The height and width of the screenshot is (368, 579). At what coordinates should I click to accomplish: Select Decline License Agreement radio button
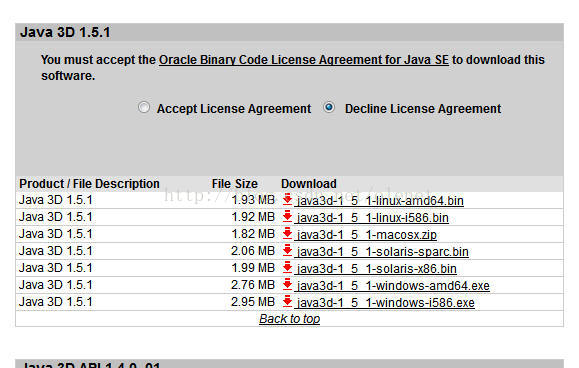(x=329, y=107)
